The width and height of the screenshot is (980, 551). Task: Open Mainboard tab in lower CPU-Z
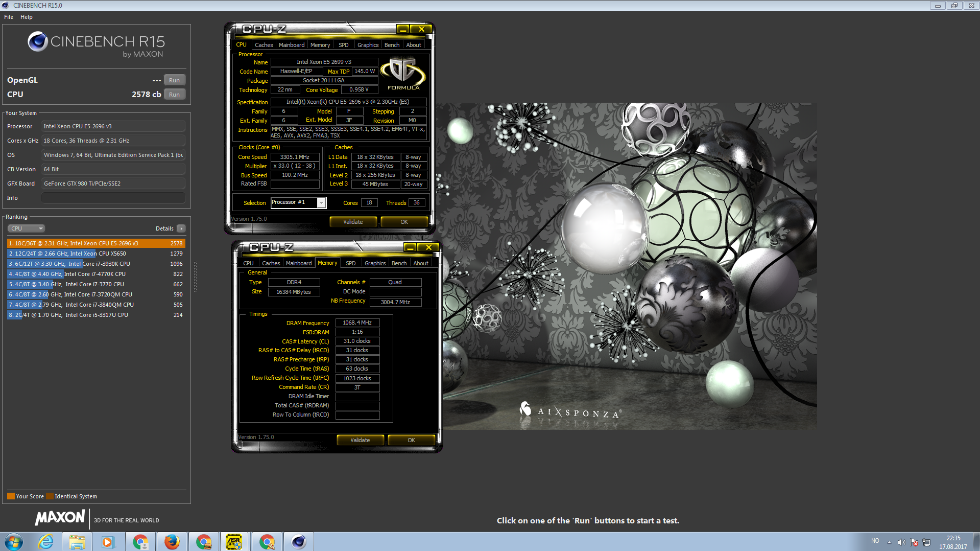(x=299, y=263)
